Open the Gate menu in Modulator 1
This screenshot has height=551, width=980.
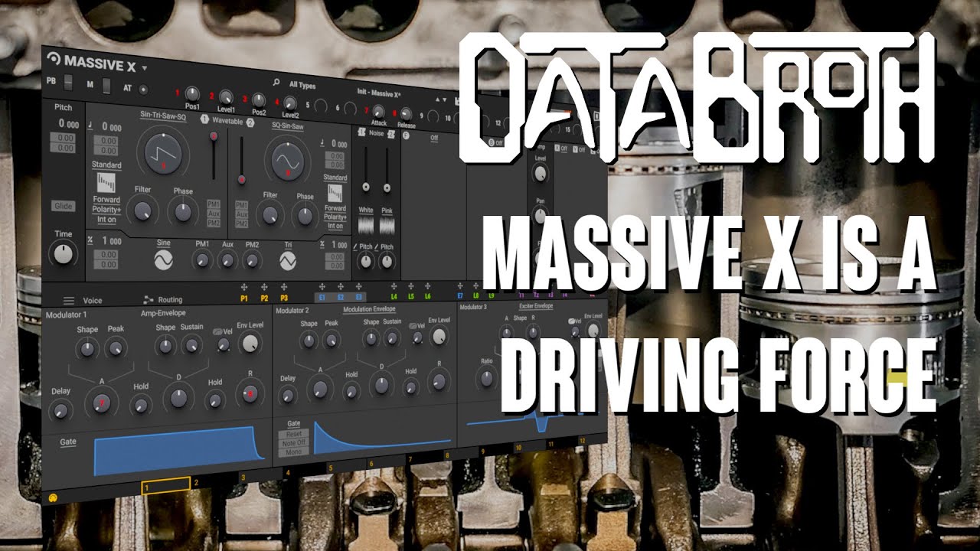pos(68,442)
